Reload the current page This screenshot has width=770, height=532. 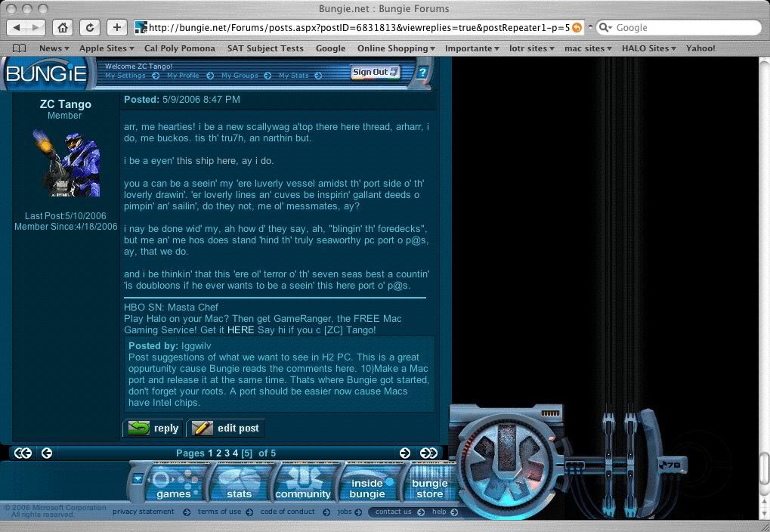tap(90, 28)
